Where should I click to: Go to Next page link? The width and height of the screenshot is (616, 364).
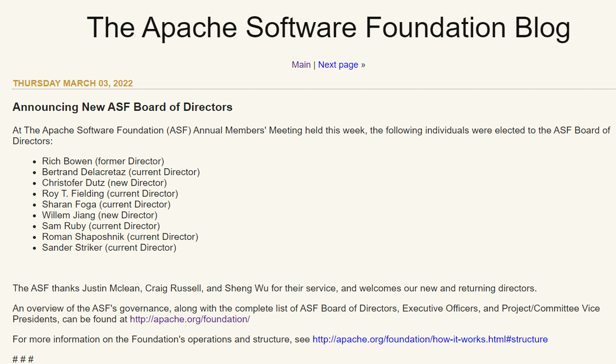click(338, 65)
